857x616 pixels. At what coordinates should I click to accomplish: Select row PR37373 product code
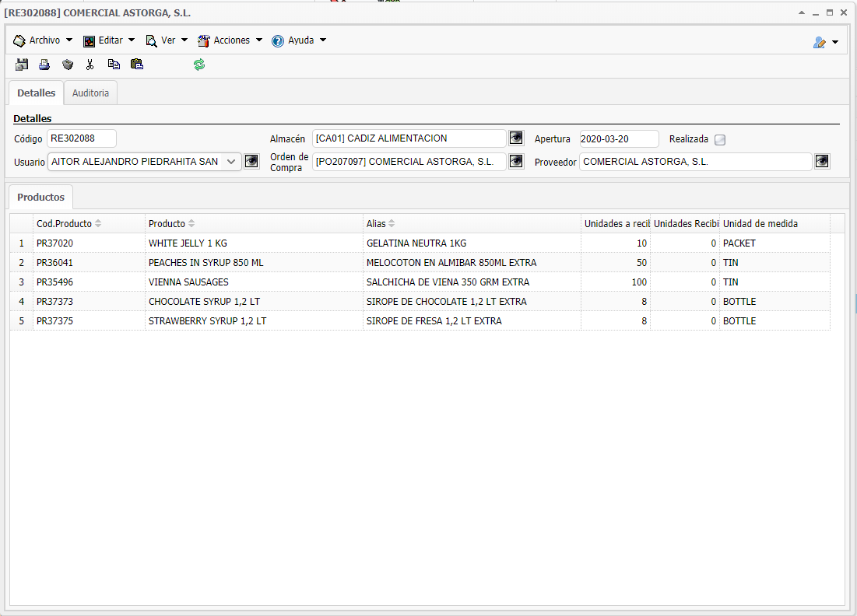pos(54,302)
